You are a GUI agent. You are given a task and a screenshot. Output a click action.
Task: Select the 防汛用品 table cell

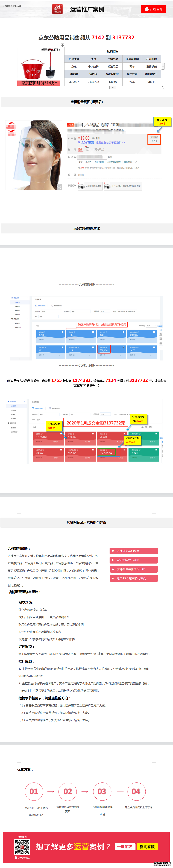tap(113, 66)
